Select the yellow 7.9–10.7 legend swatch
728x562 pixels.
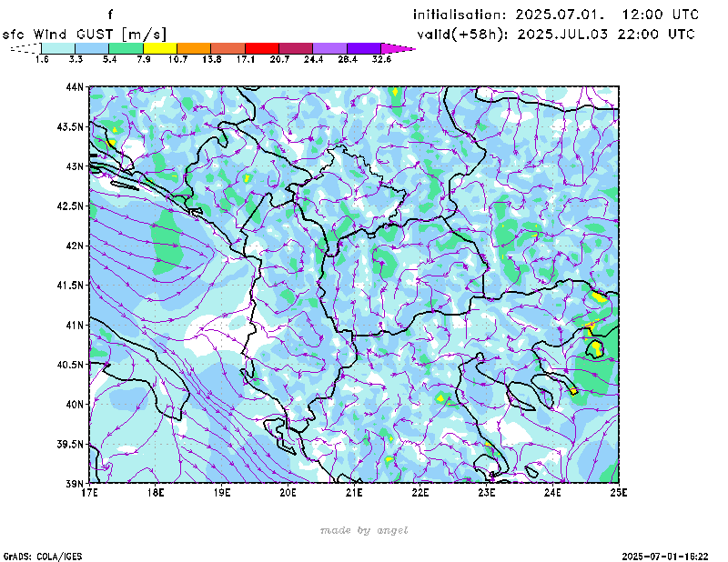[x=159, y=48]
